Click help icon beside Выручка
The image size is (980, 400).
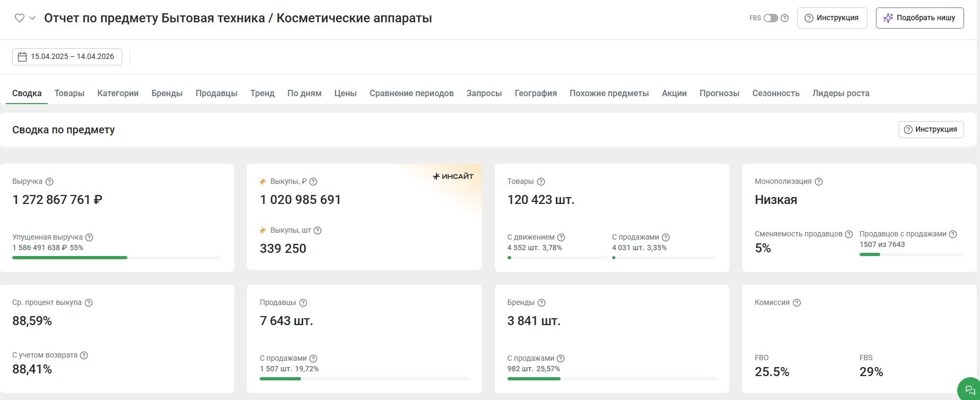(49, 182)
